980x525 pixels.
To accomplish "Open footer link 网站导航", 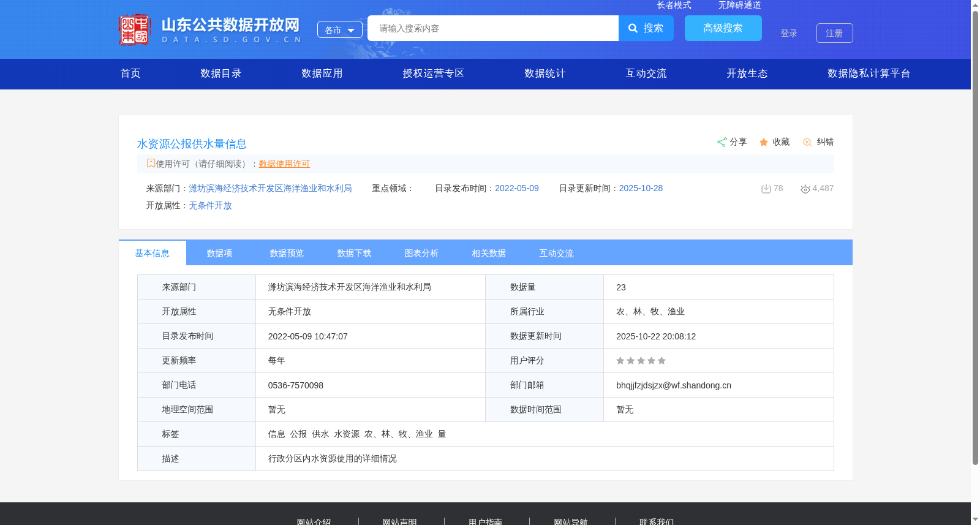I will pos(571,521).
